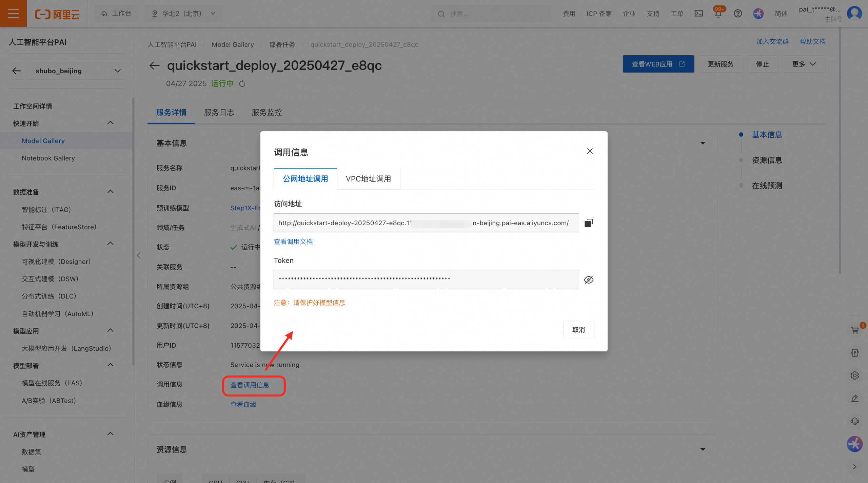Open 加入交流群 link

coord(772,42)
